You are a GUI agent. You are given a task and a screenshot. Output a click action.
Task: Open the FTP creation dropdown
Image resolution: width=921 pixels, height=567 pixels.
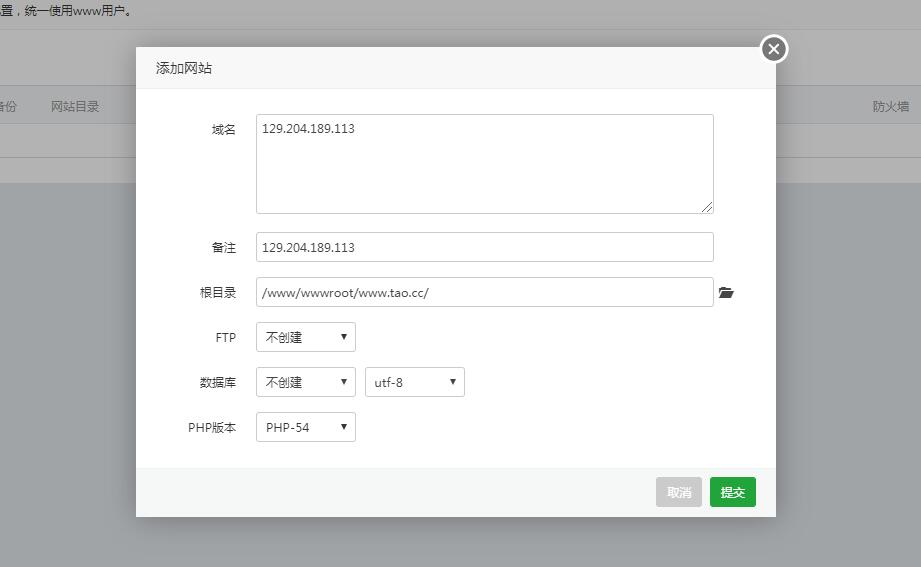306,337
